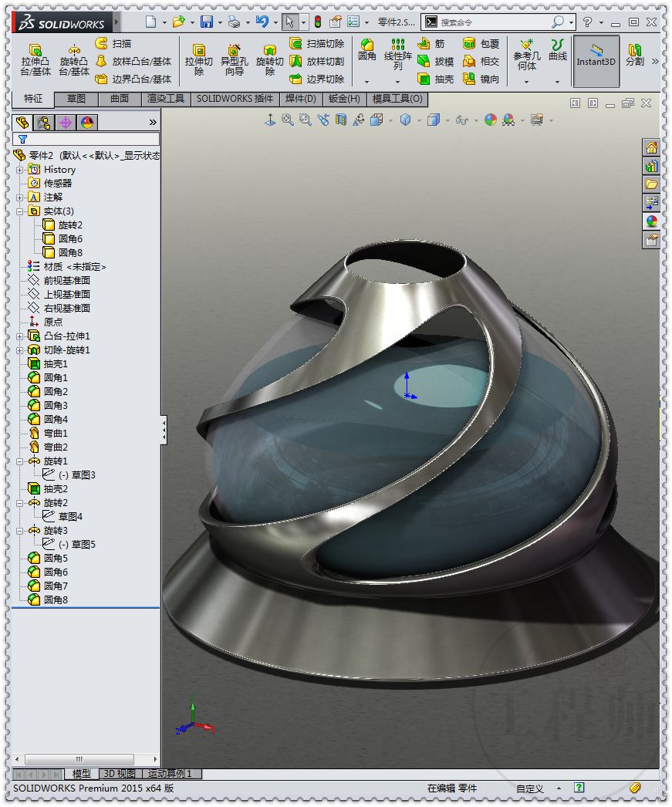Click the 圆角 fillet tool in ribbon
Screen dimensions: 672x807
coord(367,50)
